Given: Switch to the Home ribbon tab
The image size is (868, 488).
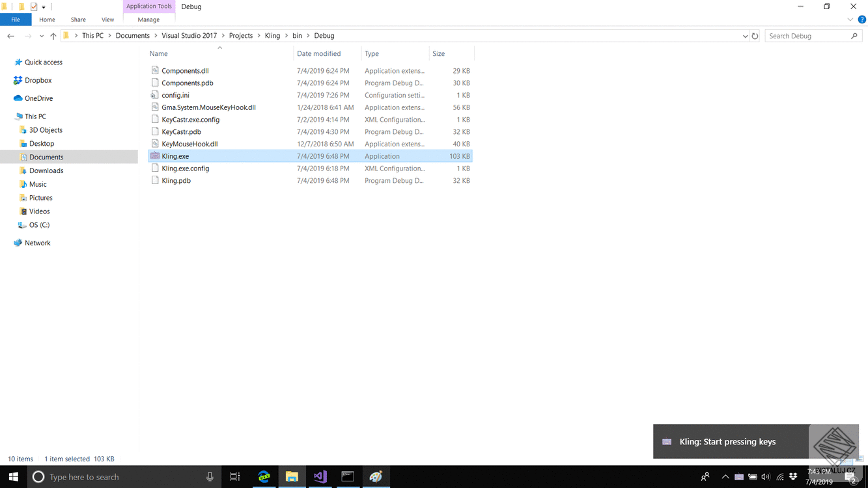Looking at the screenshot, I should (47, 20).
